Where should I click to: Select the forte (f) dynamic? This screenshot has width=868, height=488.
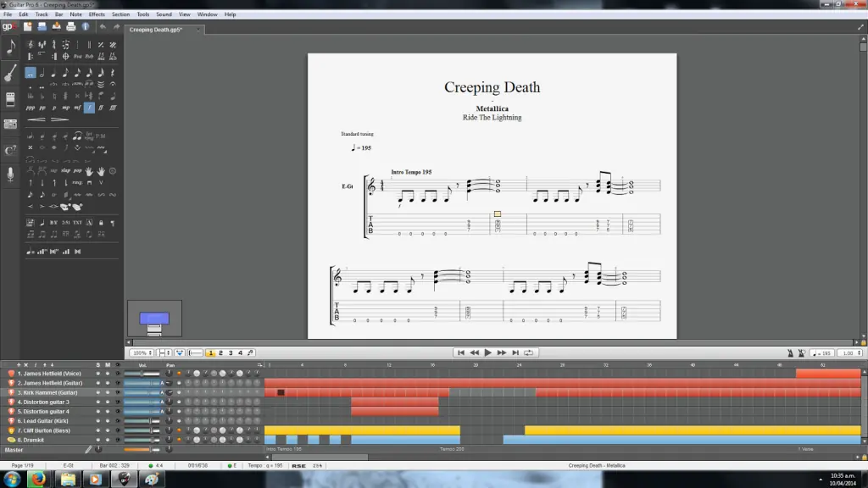(89, 108)
